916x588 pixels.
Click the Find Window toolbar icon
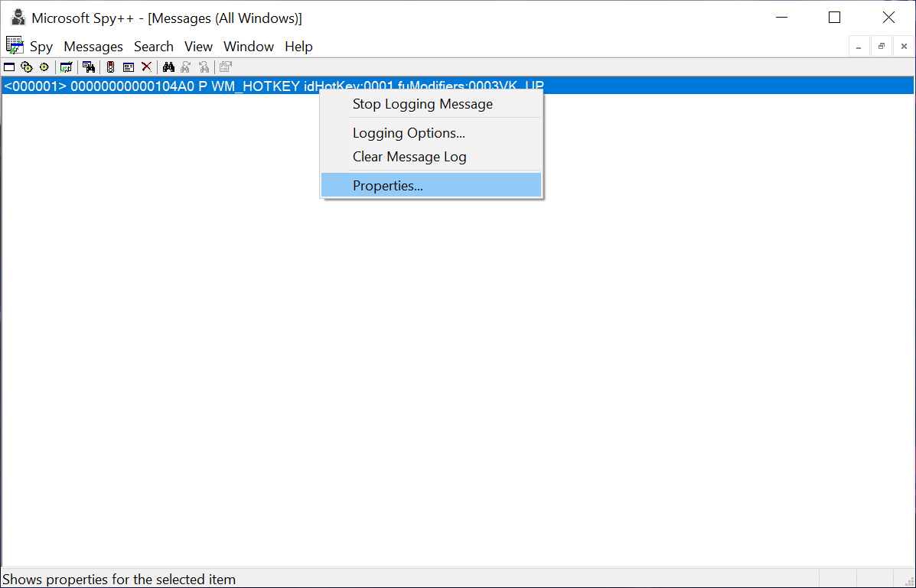click(89, 67)
